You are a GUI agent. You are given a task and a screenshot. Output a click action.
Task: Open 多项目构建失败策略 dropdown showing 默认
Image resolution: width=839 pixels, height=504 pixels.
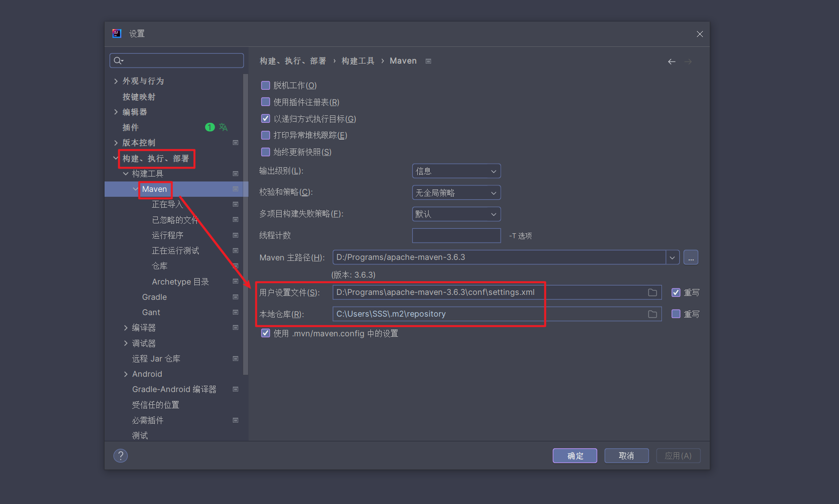(x=456, y=214)
